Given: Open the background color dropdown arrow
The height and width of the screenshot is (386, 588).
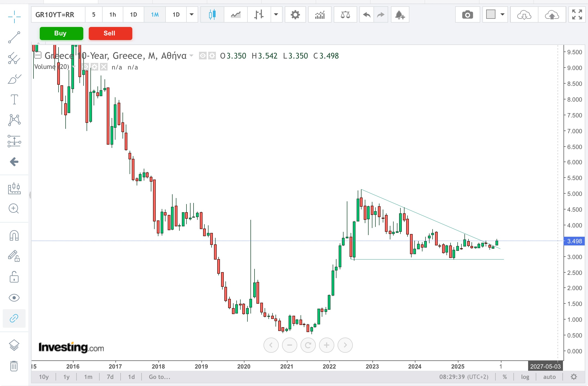Looking at the screenshot, I should [x=503, y=15].
